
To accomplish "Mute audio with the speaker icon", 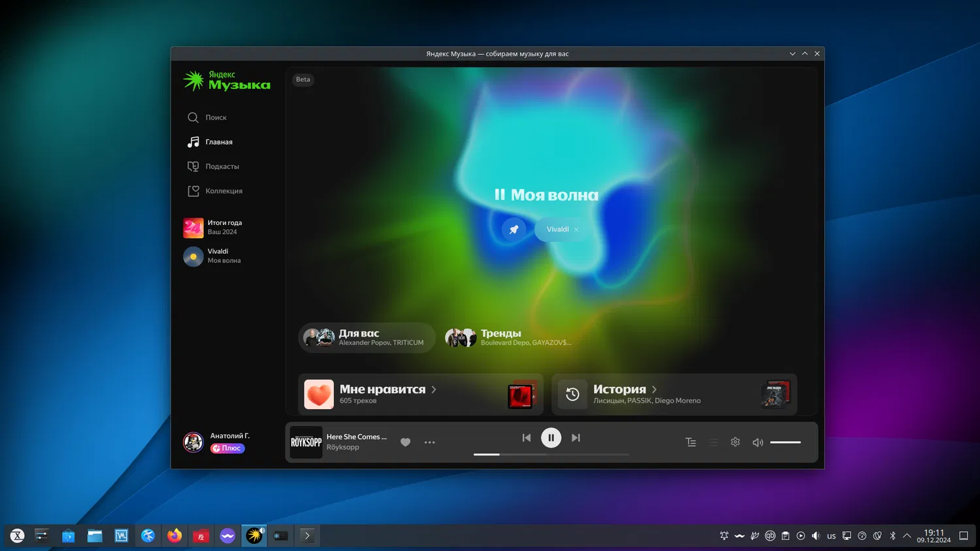I will (x=757, y=442).
